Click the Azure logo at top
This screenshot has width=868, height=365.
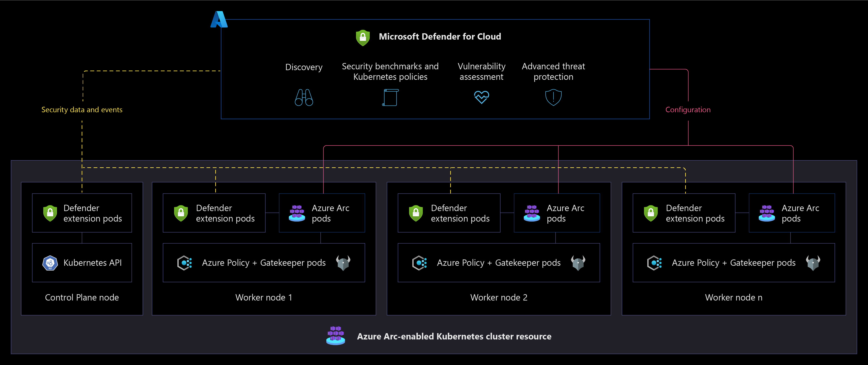pos(219,19)
